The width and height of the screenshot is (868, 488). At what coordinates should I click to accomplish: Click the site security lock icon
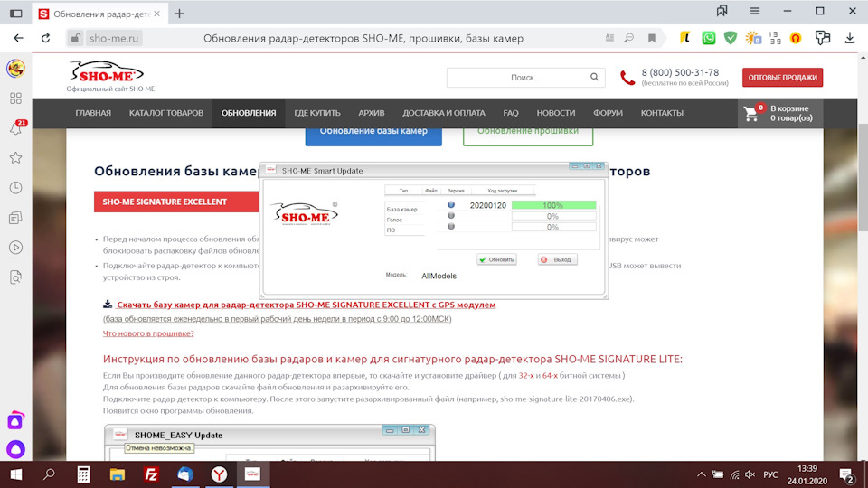pos(75,38)
